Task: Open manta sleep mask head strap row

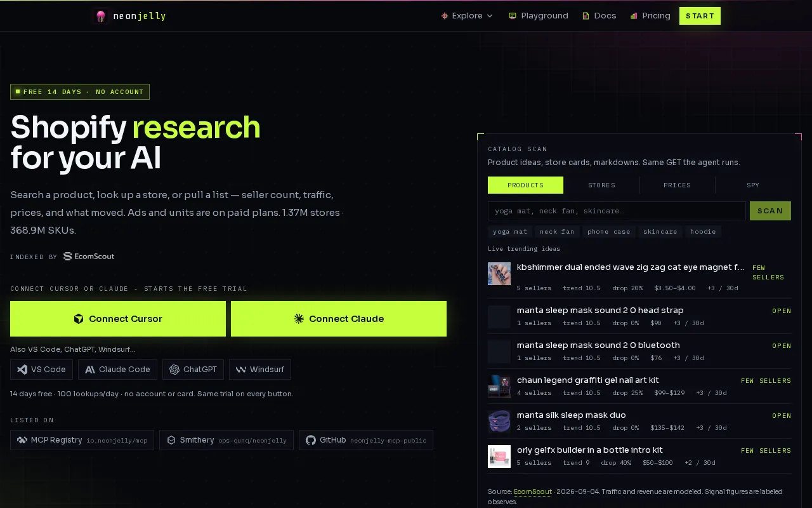Action: (x=639, y=316)
